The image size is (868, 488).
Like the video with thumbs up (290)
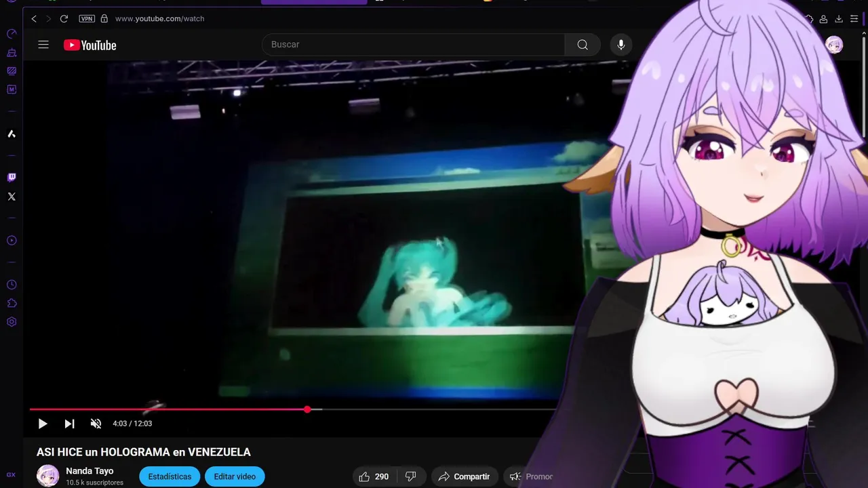(374, 476)
